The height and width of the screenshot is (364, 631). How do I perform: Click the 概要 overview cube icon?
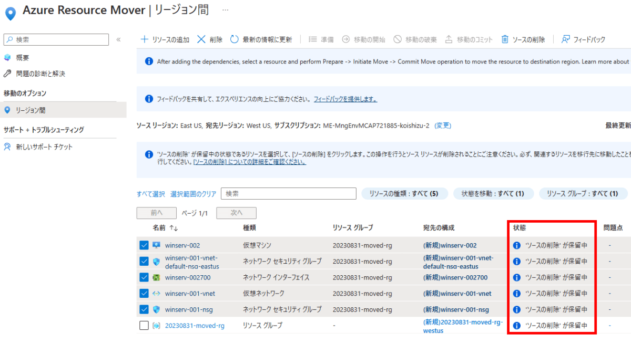[x=7, y=58]
